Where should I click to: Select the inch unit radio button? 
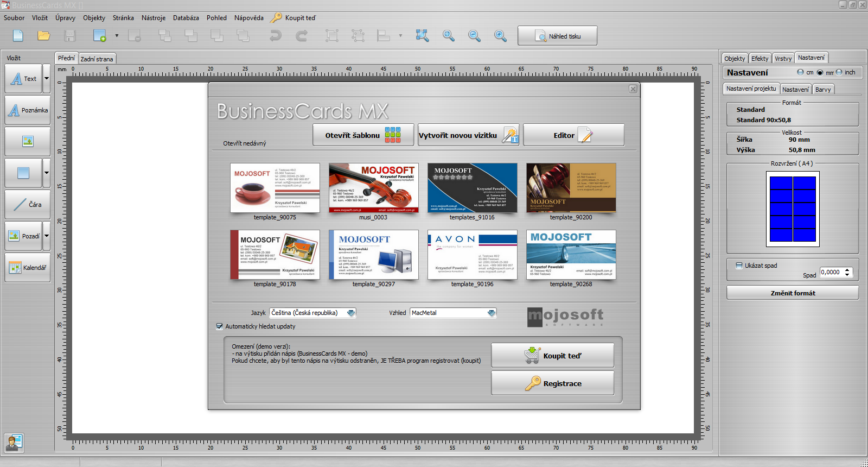(839, 72)
